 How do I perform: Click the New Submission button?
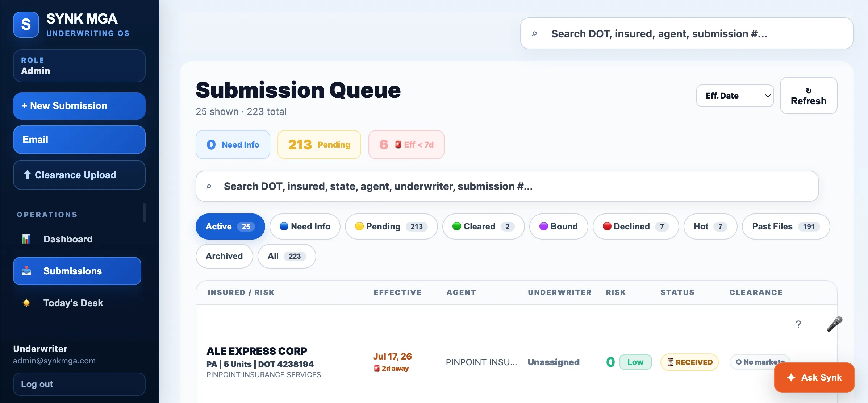pyautogui.click(x=79, y=106)
